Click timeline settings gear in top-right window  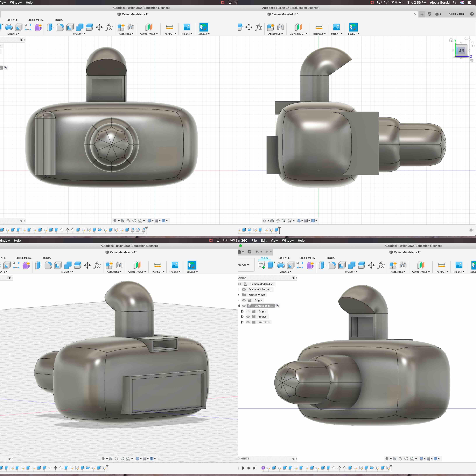[x=471, y=230]
